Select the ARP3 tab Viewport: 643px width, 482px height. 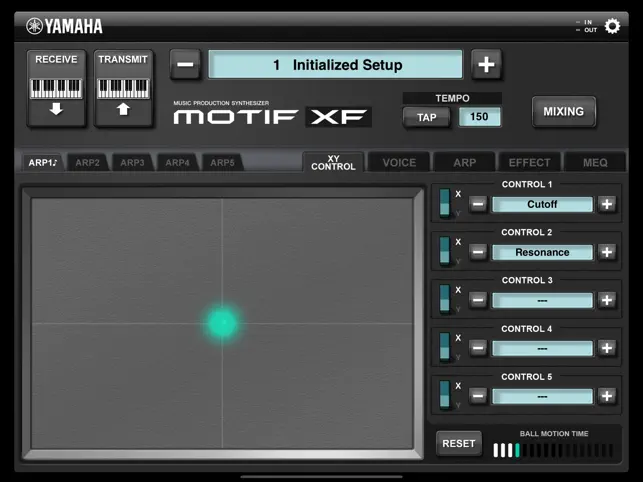[x=132, y=162]
